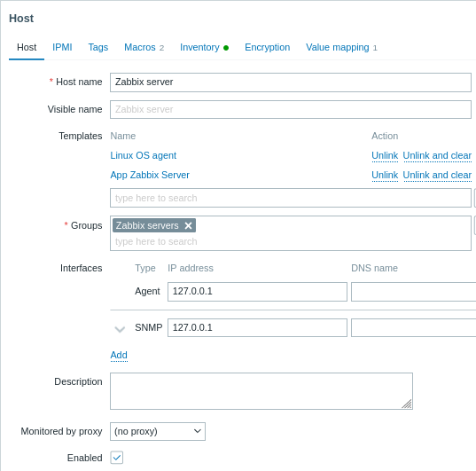
Task: Open the Linux OS agent template link
Action: pyautogui.click(x=144, y=155)
